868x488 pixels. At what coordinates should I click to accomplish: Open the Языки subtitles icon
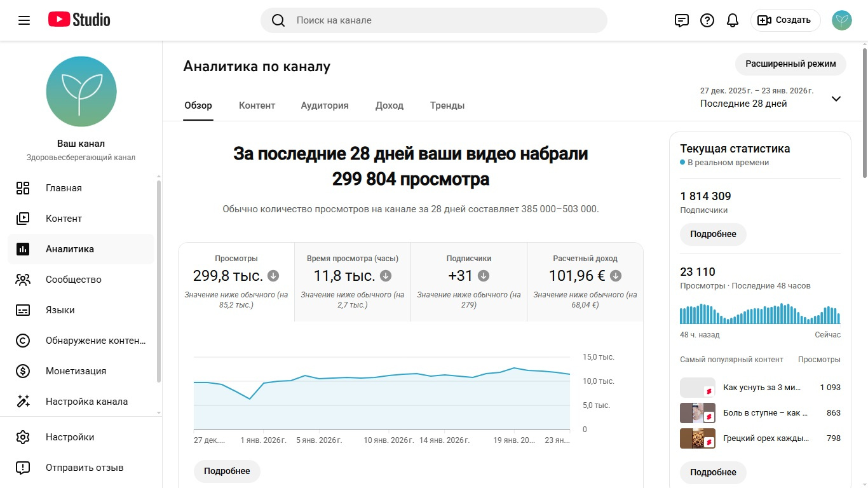[x=23, y=310]
